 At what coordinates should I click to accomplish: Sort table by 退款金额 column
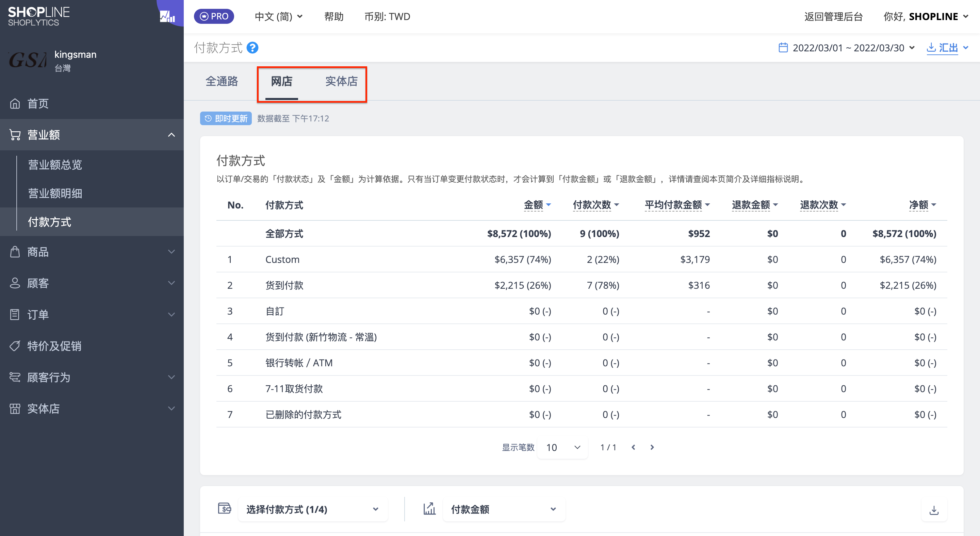coord(755,205)
